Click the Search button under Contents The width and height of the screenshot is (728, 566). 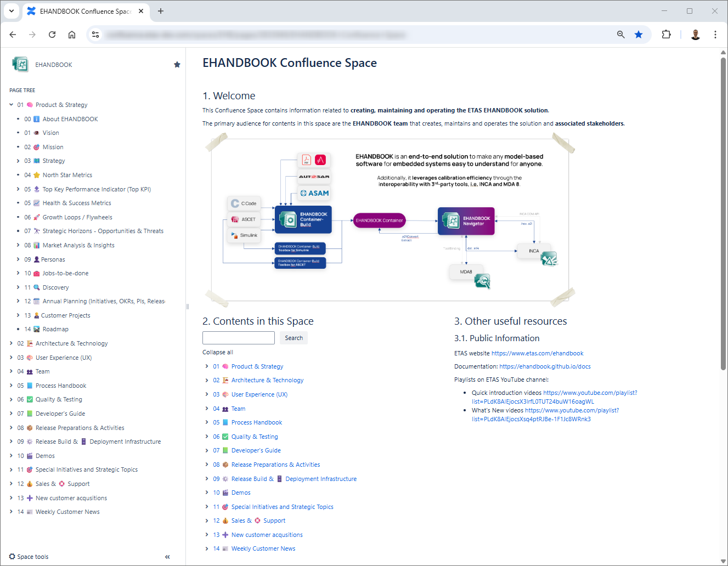click(294, 338)
